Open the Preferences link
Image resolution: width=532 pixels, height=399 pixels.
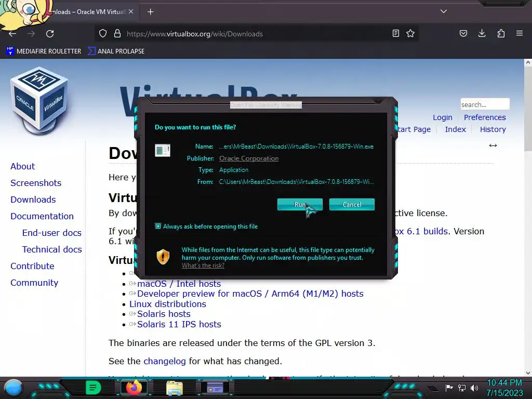485,117
